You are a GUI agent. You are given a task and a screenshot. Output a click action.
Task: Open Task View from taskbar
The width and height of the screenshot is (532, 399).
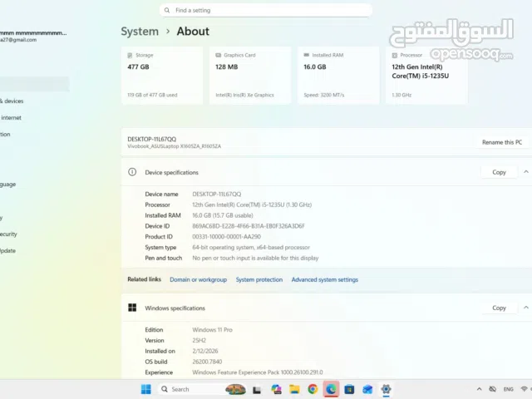point(257,390)
